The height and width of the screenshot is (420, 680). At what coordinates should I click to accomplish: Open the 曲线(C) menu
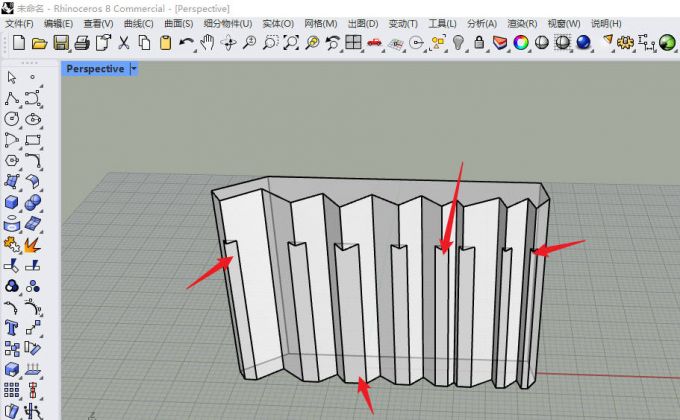click(x=139, y=23)
